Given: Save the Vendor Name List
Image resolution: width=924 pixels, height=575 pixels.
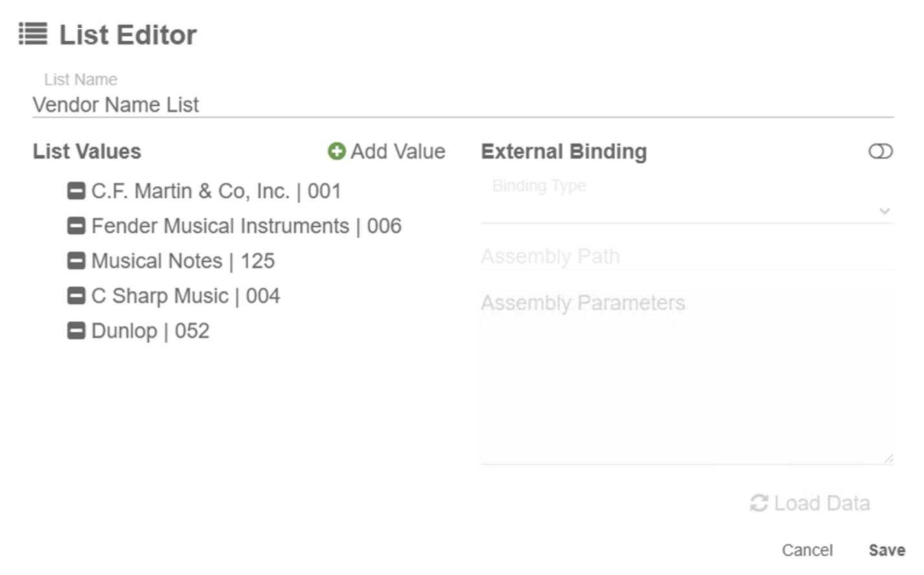Looking at the screenshot, I should coord(886,550).
